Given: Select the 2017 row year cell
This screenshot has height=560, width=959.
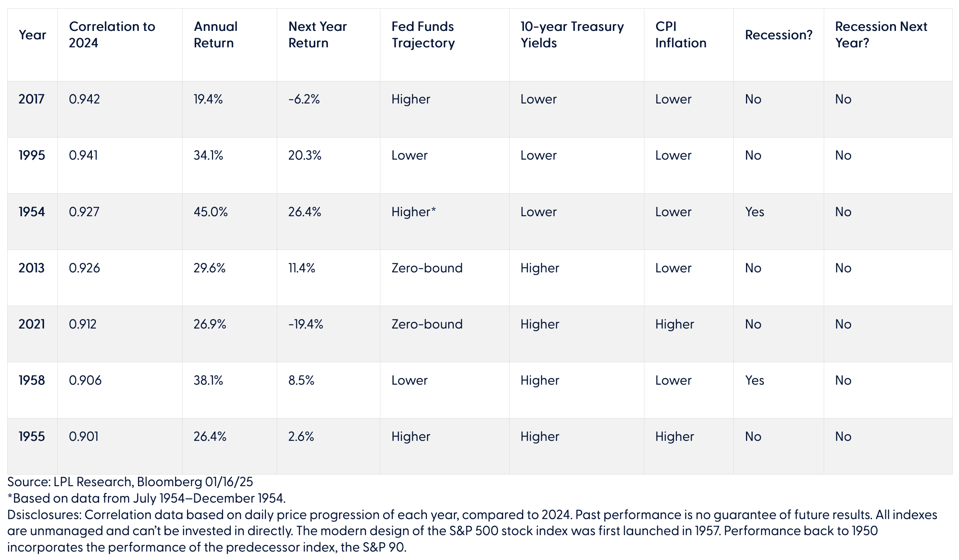Looking at the screenshot, I should tap(31, 99).
